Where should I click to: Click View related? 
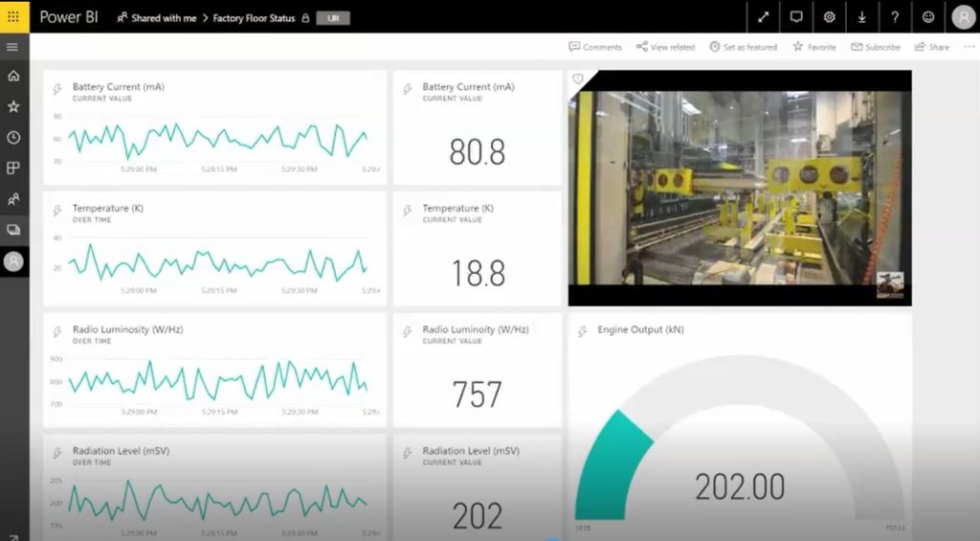pyautogui.click(x=666, y=47)
